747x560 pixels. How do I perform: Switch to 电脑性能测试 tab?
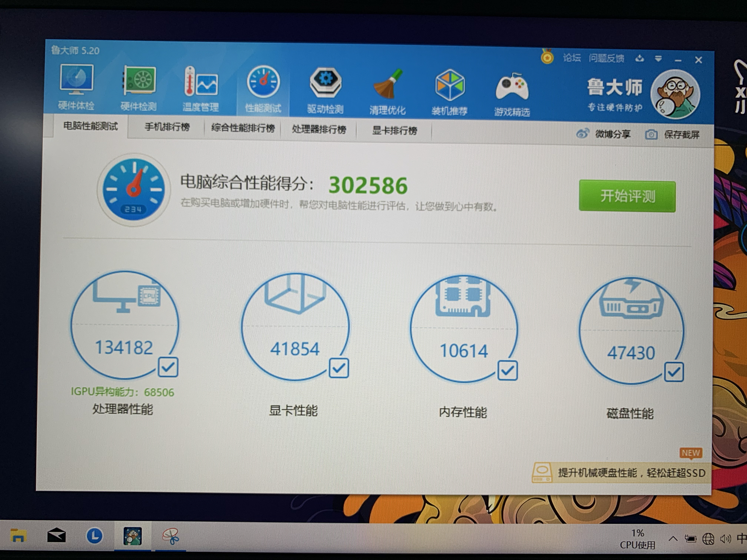(x=90, y=126)
